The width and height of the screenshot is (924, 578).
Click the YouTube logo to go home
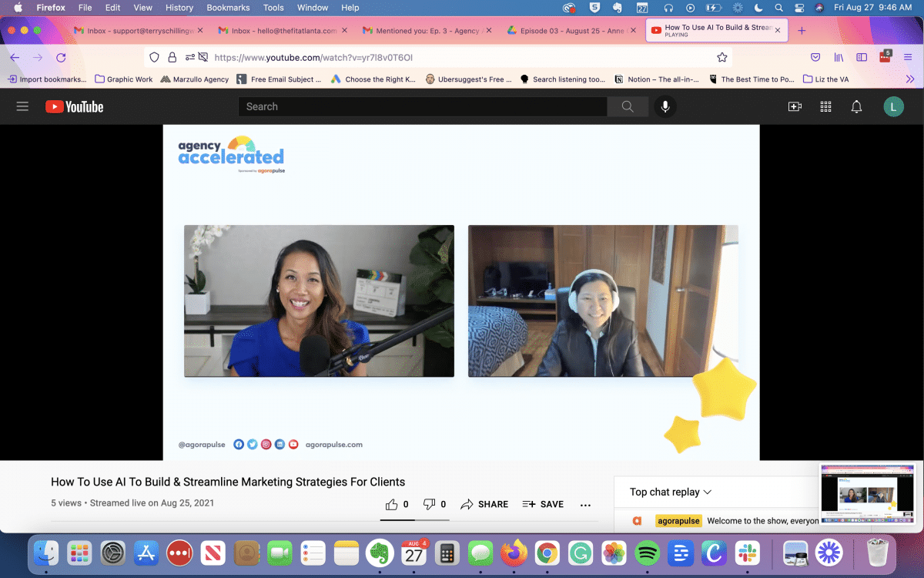point(75,106)
